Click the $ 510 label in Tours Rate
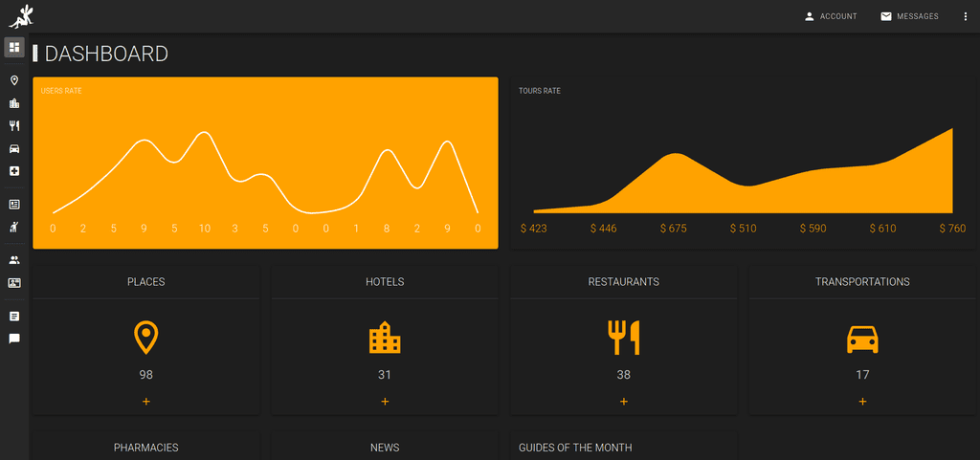Image resolution: width=980 pixels, height=460 pixels. pos(743,229)
